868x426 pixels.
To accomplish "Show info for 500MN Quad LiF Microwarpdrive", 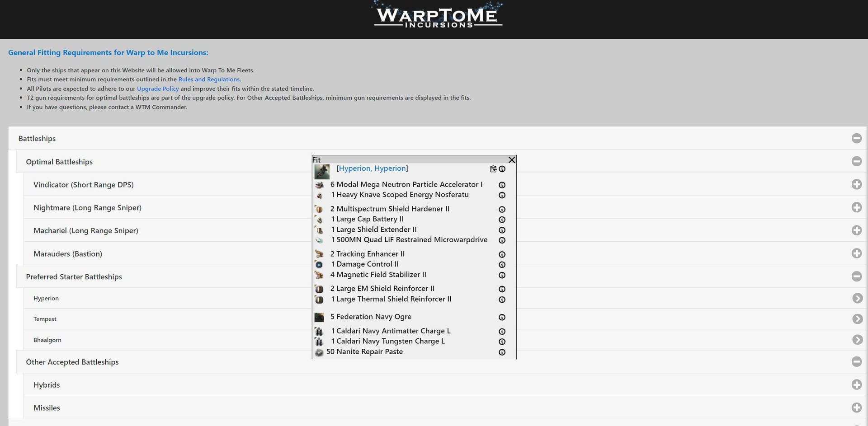I will (502, 240).
